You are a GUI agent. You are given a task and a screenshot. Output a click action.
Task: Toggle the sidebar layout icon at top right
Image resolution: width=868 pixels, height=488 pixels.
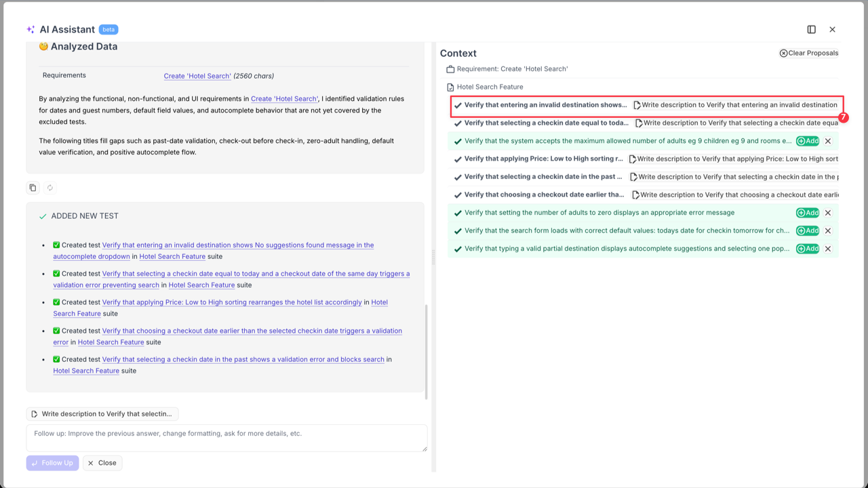coord(811,29)
